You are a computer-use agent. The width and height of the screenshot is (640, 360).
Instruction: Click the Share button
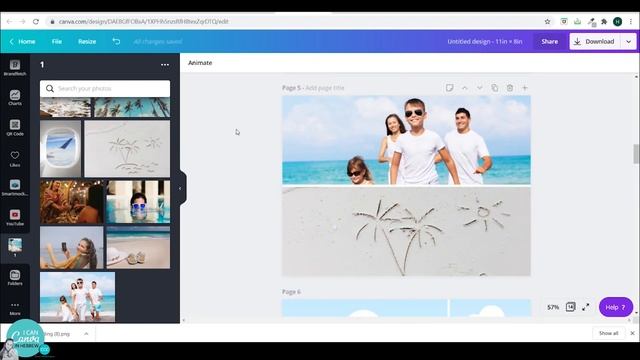tap(549, 41)
